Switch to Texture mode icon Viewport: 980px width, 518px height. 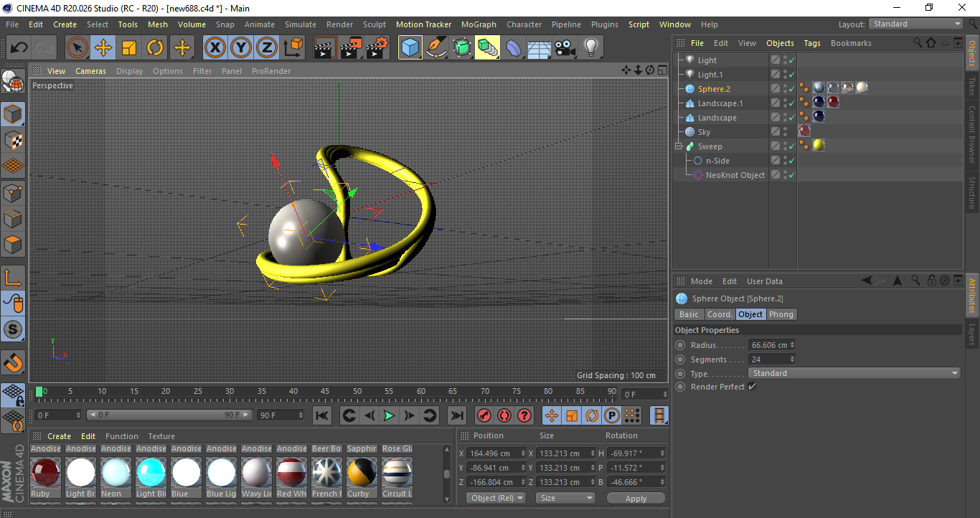13,140
